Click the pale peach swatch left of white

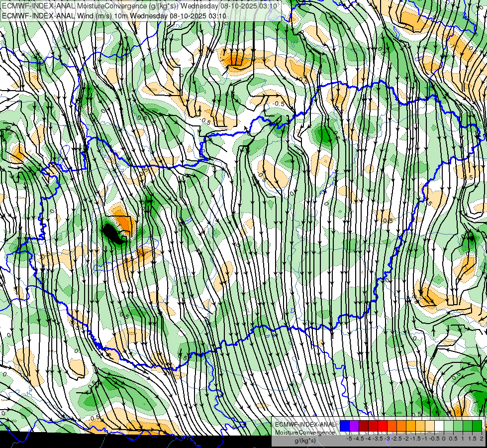pos(429,426)
